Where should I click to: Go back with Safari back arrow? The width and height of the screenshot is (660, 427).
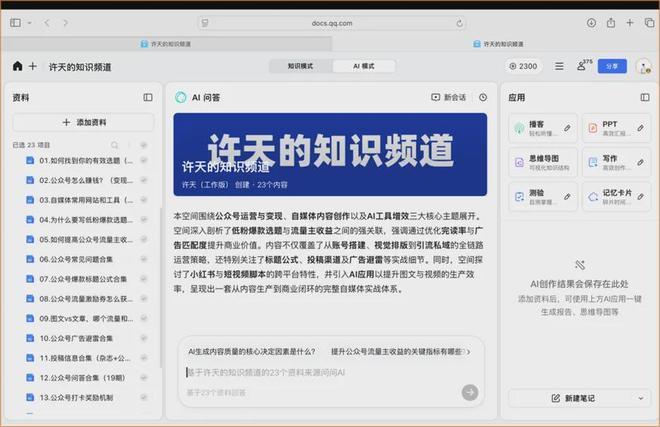click(x=47, y=23)
